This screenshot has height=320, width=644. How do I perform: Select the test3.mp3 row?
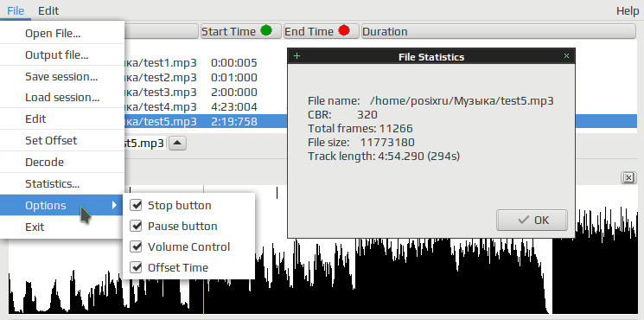tap(206, 93)
